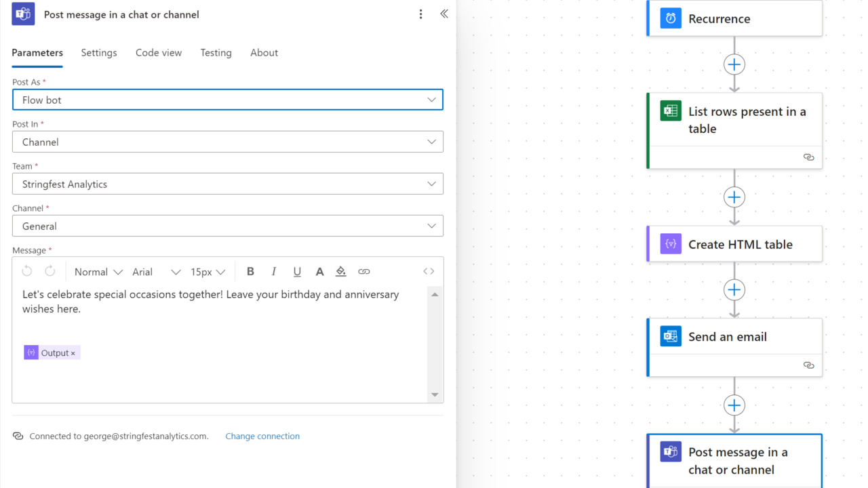This screenshot has width=868, height=488.
Task: Open the highlight color fill tool
Action: tap(341, 272)
